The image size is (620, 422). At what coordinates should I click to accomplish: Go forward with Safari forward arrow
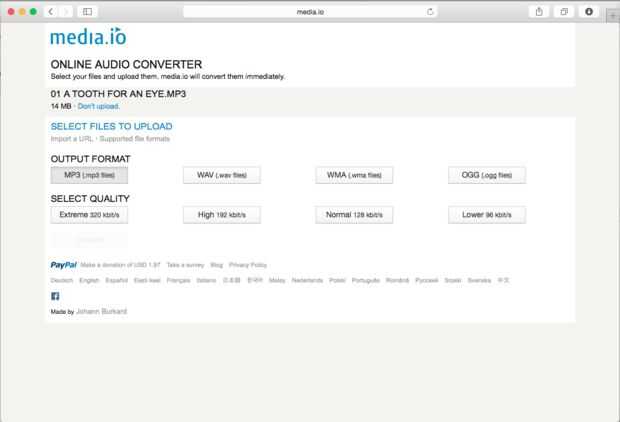coord(66,12)
